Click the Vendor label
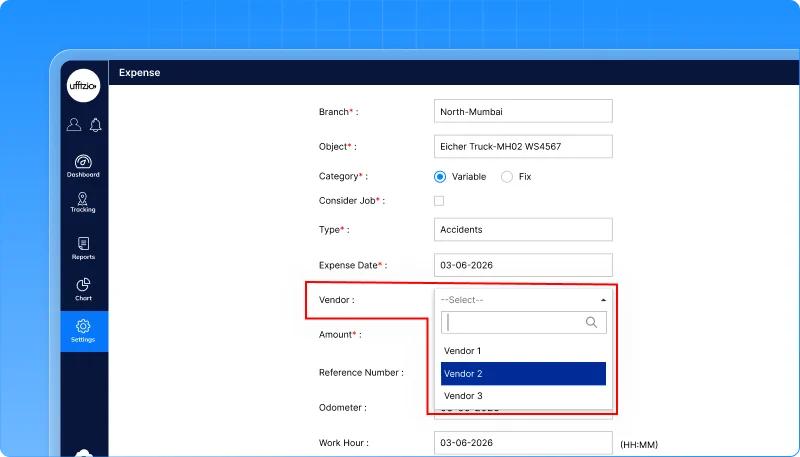The height and width of the screenshot is (457, 800). (336, 300)
